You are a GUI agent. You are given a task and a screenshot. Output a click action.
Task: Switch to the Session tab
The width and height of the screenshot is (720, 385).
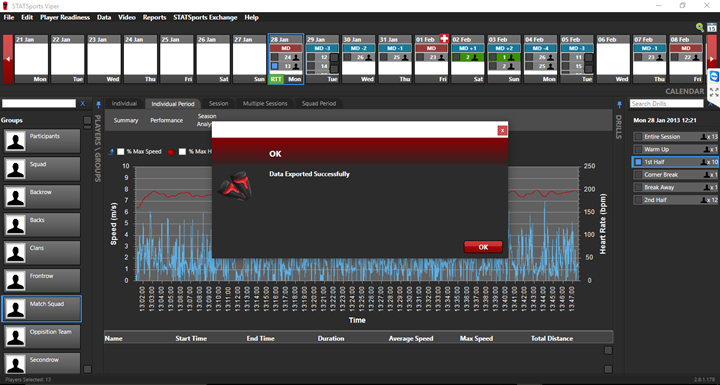[219, 103]
